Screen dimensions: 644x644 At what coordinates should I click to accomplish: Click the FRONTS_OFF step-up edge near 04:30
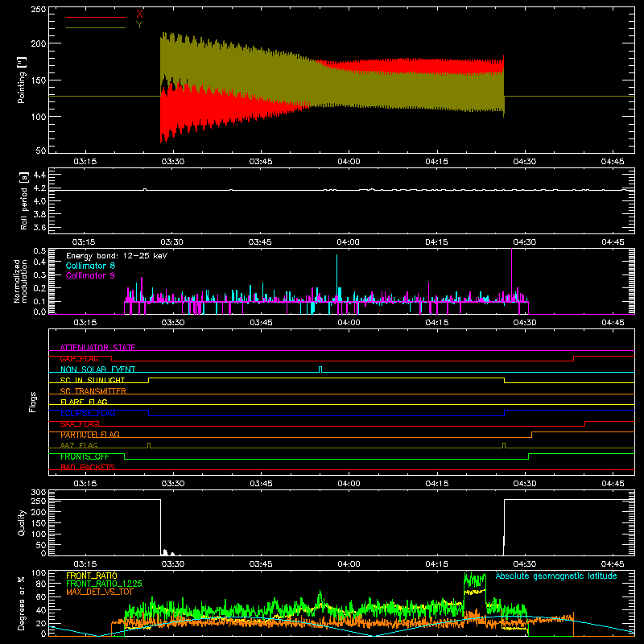click(x=528, y=456)
